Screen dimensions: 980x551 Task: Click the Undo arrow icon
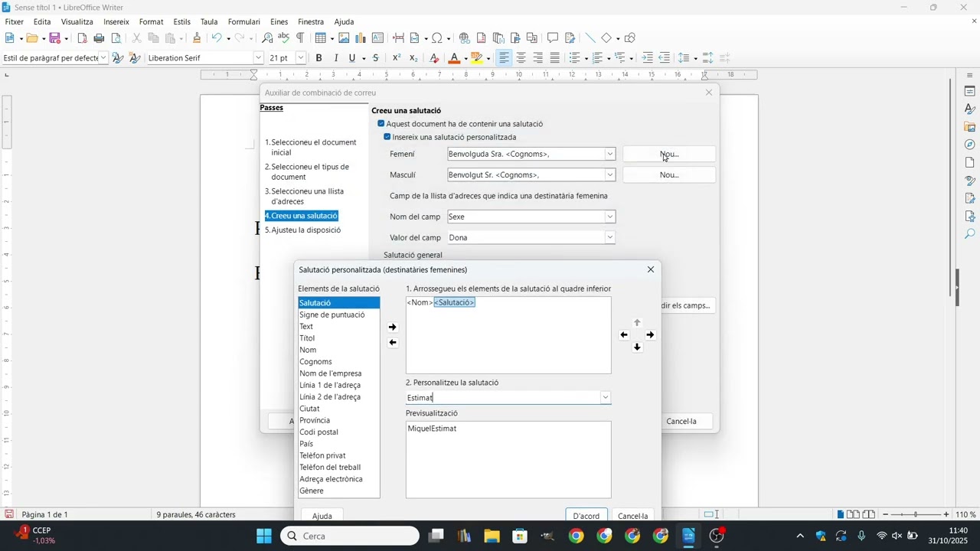pos(217,38)
